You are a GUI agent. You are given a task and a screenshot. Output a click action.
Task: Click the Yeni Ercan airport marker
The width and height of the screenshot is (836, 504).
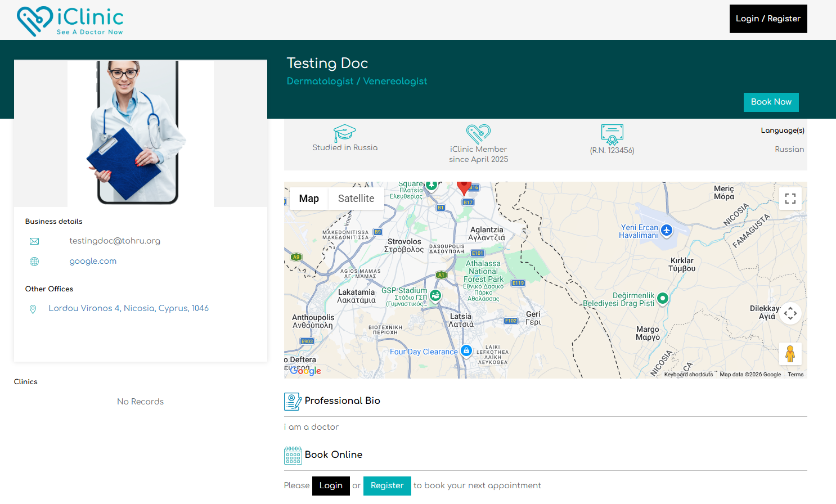(667, 230)
